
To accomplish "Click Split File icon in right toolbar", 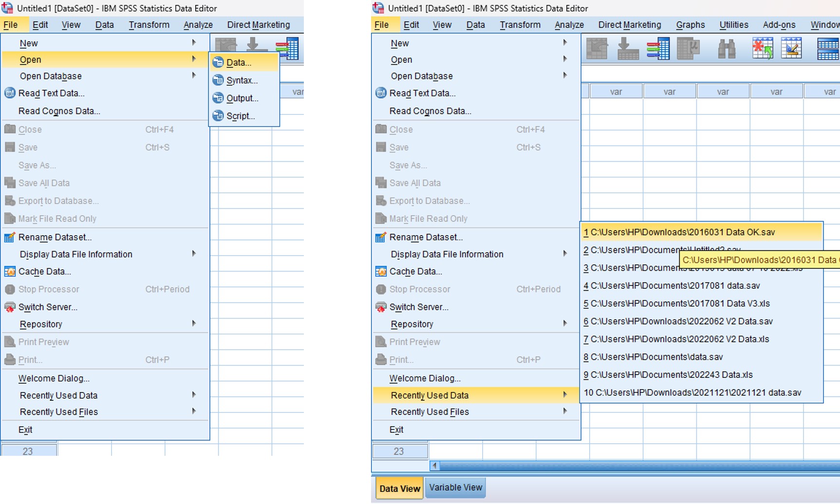I will 828,49.
